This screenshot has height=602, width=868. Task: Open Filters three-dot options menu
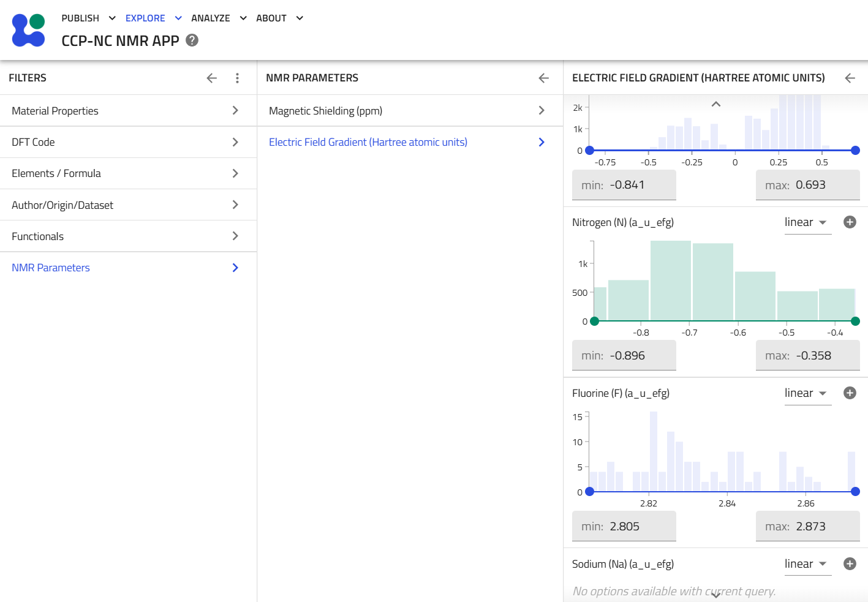(238, 78)
